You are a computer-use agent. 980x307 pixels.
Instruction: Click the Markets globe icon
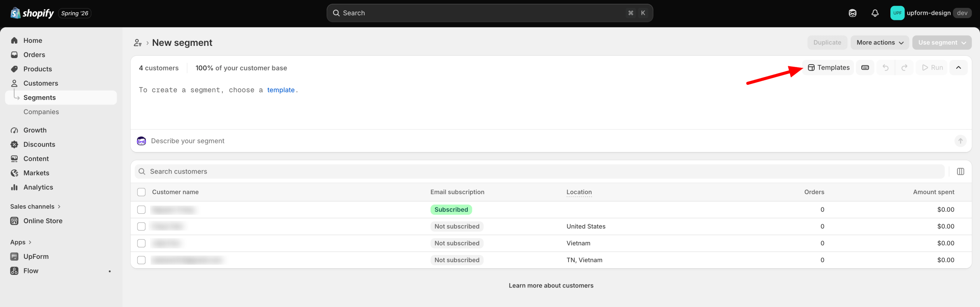15,173
